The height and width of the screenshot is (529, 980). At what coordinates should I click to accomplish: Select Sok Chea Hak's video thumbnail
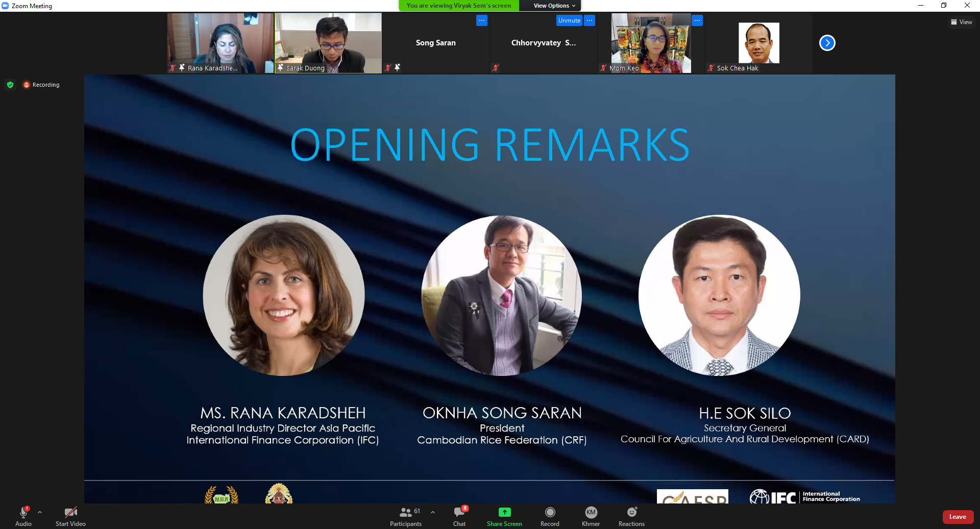coord(759,43)
